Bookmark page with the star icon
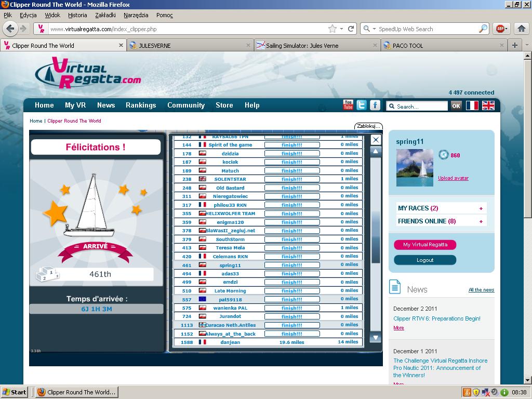This screenshot has height=399, width=532. [x=332, y=29]
